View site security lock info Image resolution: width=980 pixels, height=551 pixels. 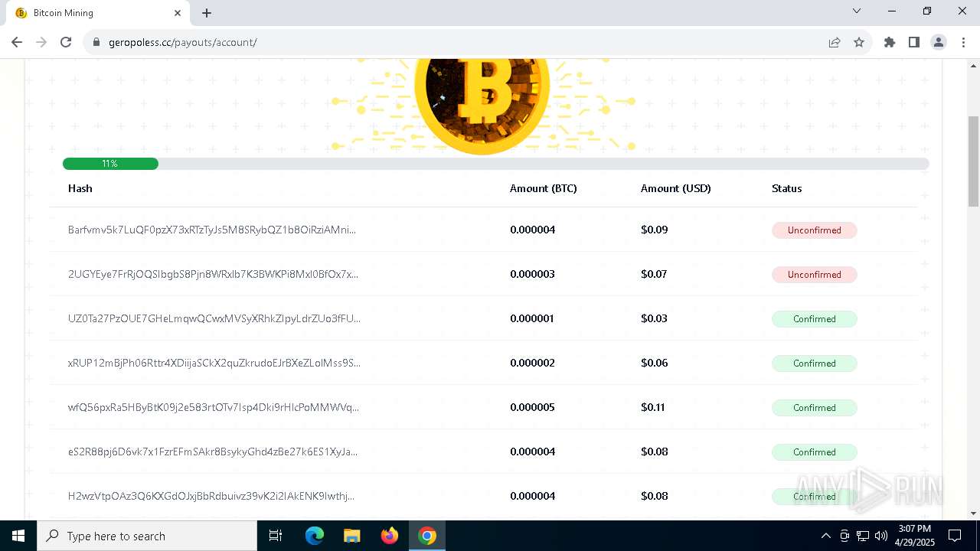(x=96, y=42)
